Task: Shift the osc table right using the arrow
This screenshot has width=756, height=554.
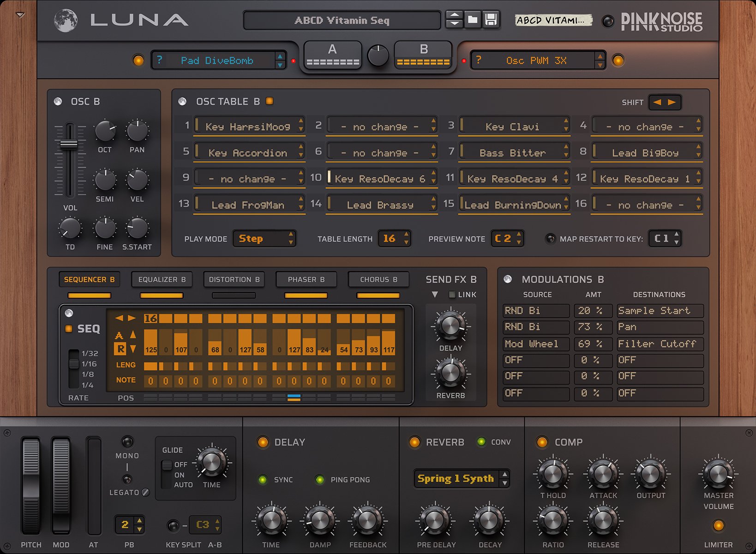Action: pyautogui.click(x=672, y=102)
